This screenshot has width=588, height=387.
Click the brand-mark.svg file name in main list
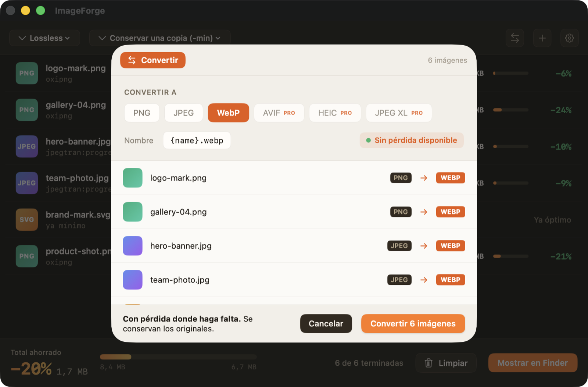[x=78, y=215]
